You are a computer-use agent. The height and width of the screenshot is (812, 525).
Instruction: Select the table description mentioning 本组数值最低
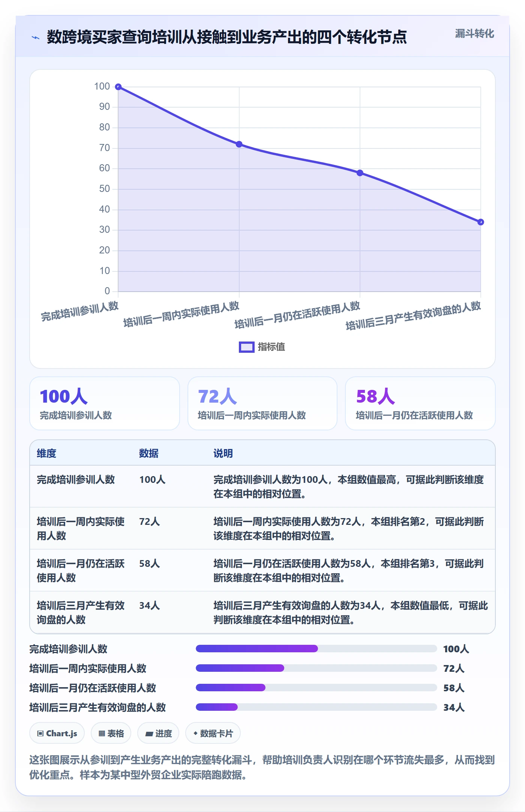click(351, 613)
